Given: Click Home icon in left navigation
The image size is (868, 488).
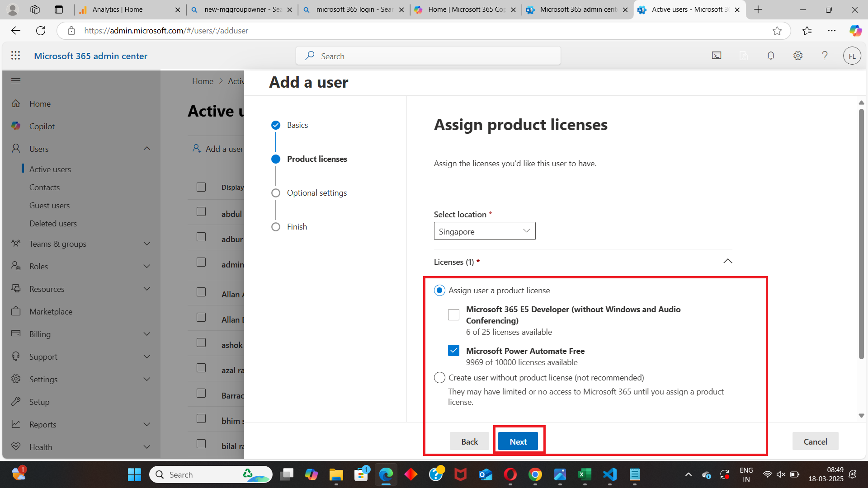Looking at the screenshot, I should point(16,103).
